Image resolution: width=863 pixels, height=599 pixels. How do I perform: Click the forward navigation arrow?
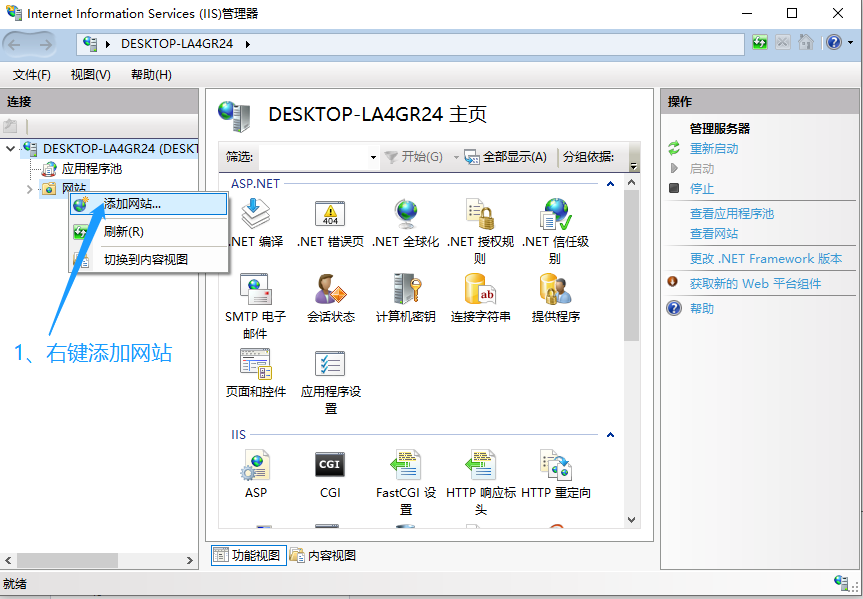tap(46, 44)
